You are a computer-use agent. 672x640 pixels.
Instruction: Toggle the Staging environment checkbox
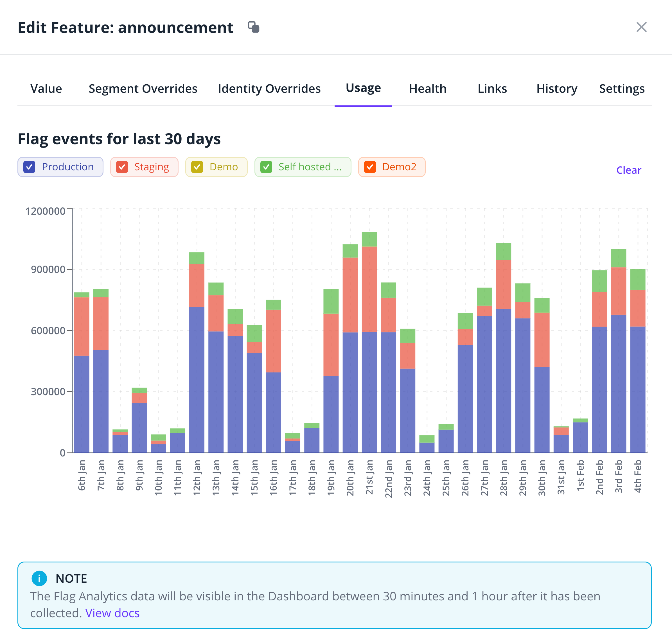[x=122, y=167]
